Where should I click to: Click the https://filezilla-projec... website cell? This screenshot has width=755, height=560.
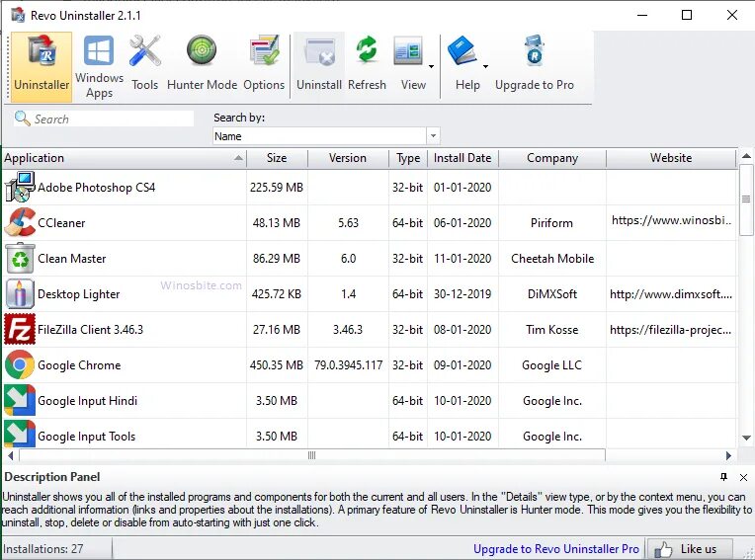(670, 330)
